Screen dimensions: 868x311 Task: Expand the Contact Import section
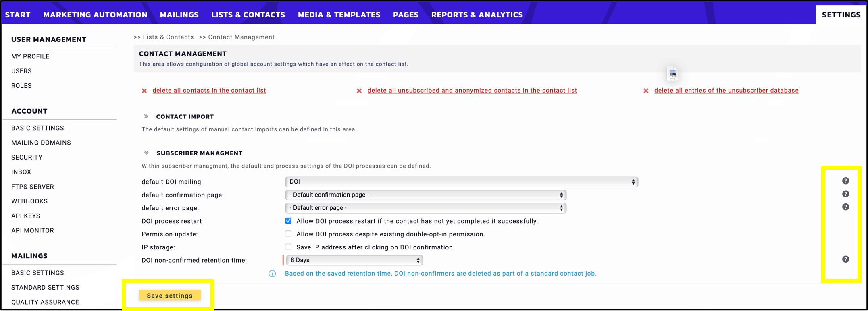click(146, 116)
